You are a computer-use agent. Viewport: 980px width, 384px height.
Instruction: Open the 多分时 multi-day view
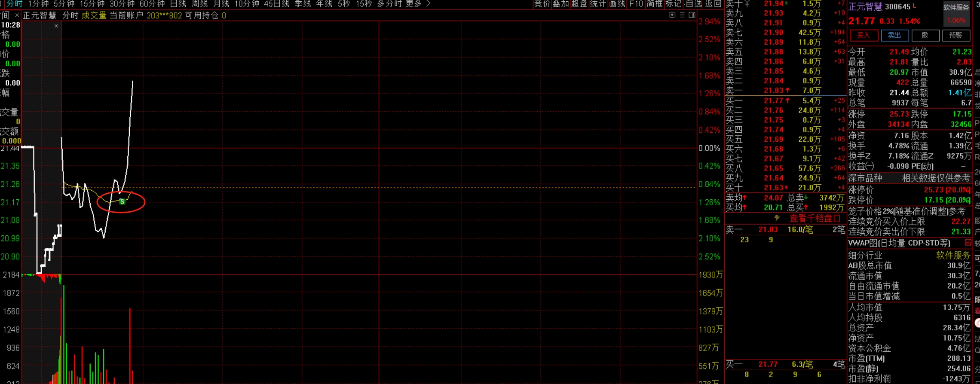coord(389,4)
